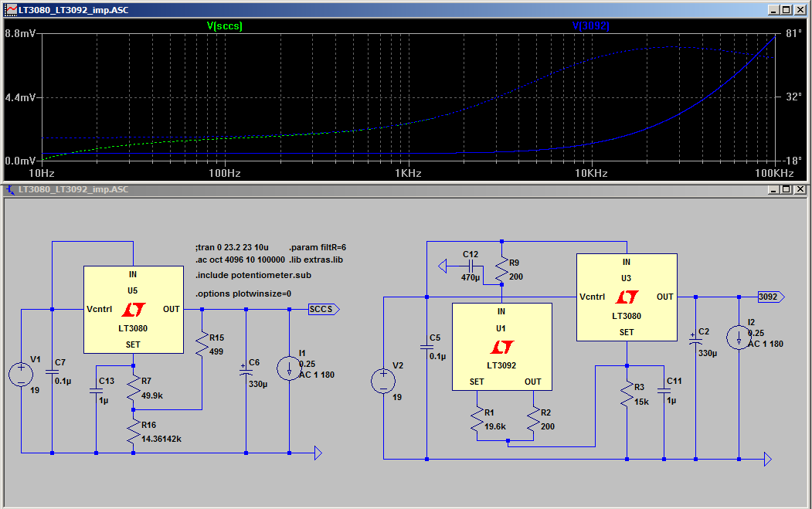Click the .ac oct 4096 directive text

click(240, 260)
